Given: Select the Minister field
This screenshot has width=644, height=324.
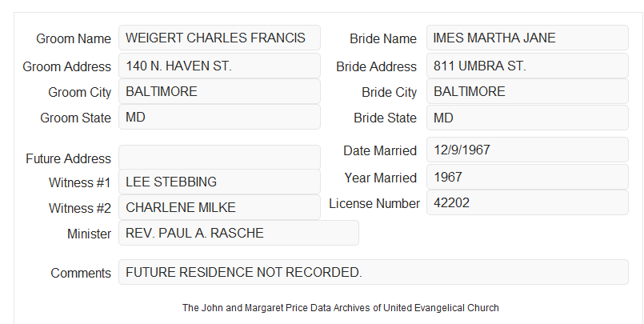Looking at the screenshot, I should tap(238, 233).
